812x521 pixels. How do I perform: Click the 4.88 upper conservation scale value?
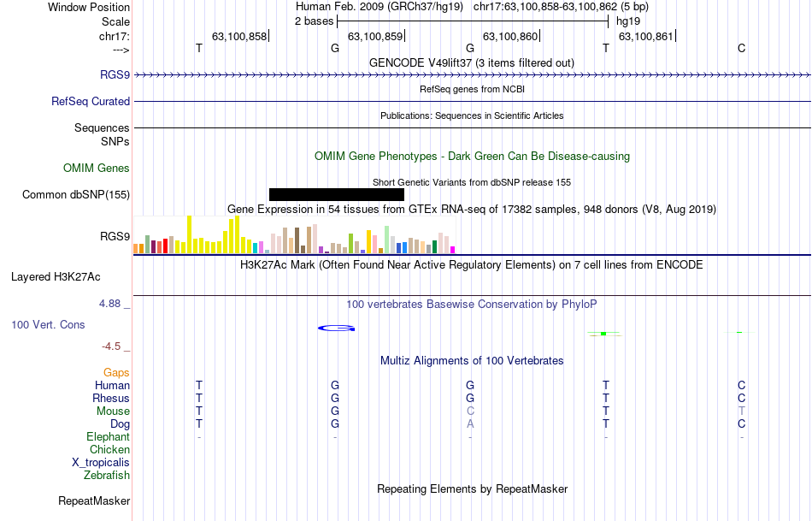(109, 303)
